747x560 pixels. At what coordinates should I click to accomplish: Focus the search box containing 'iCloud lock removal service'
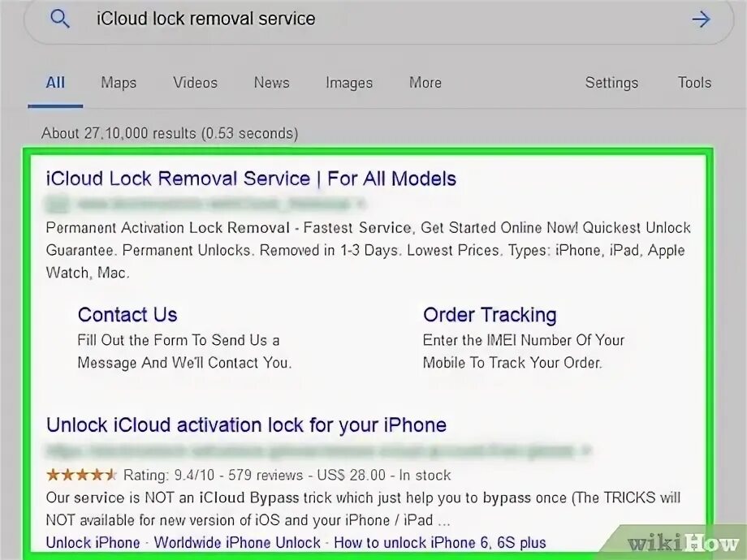(378, 19)
